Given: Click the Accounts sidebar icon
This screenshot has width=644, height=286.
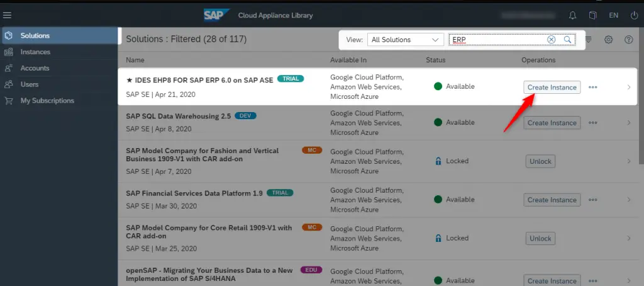Looking at the screenshot, I should [x=8, y=68].
